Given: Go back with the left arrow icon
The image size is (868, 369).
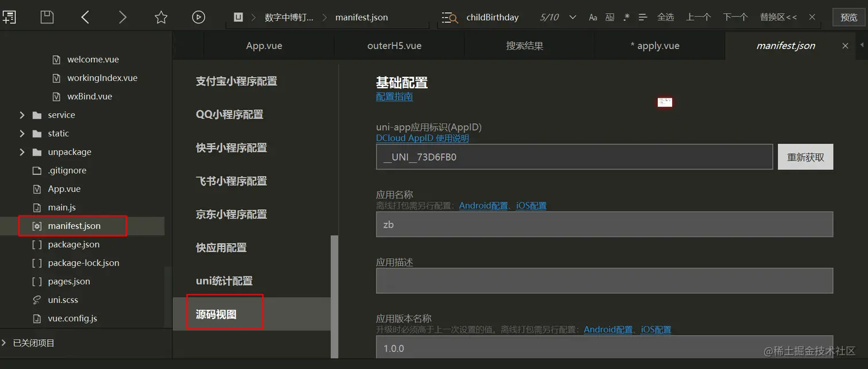Looking at the screenshot, I should pyautogui.click(x=85, y=17).
